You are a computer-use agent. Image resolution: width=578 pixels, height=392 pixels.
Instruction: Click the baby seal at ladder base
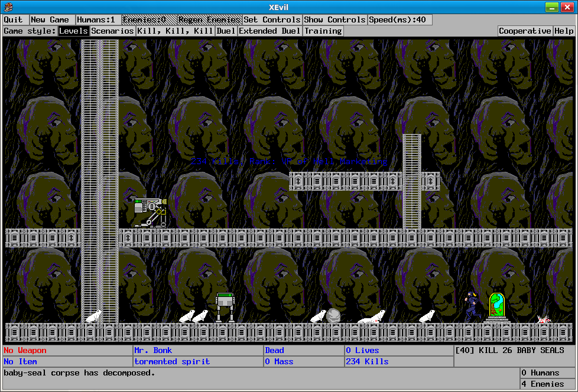pos(93,316)
